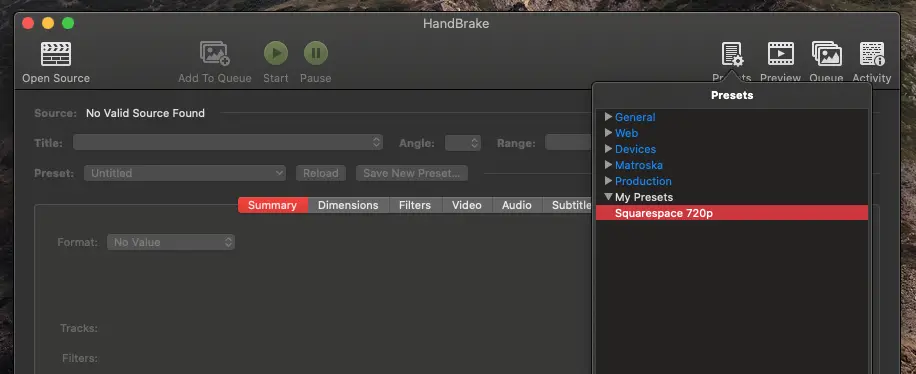916x374 pixels.
Task: Click the 'No Valid Source Found' text
Action: (145, 113)
